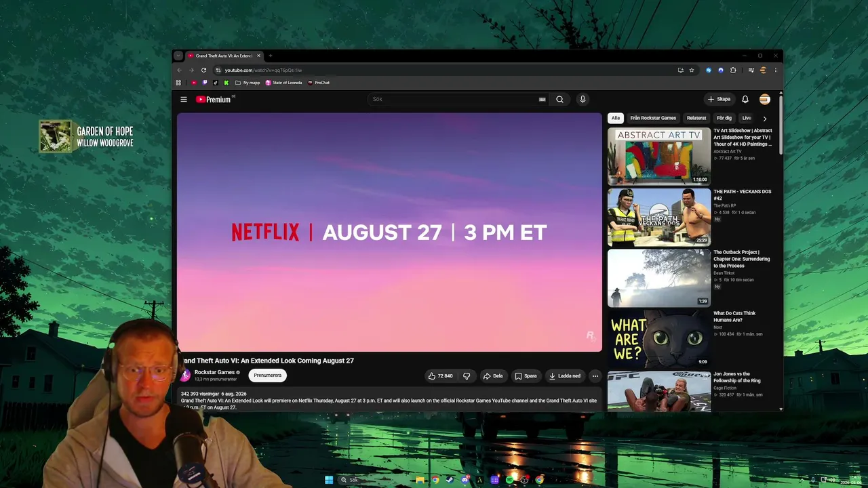Open the Abstract Art TV slideshow thumbnail
Viewport: 868px width, 488px height.
click(659, 157)
